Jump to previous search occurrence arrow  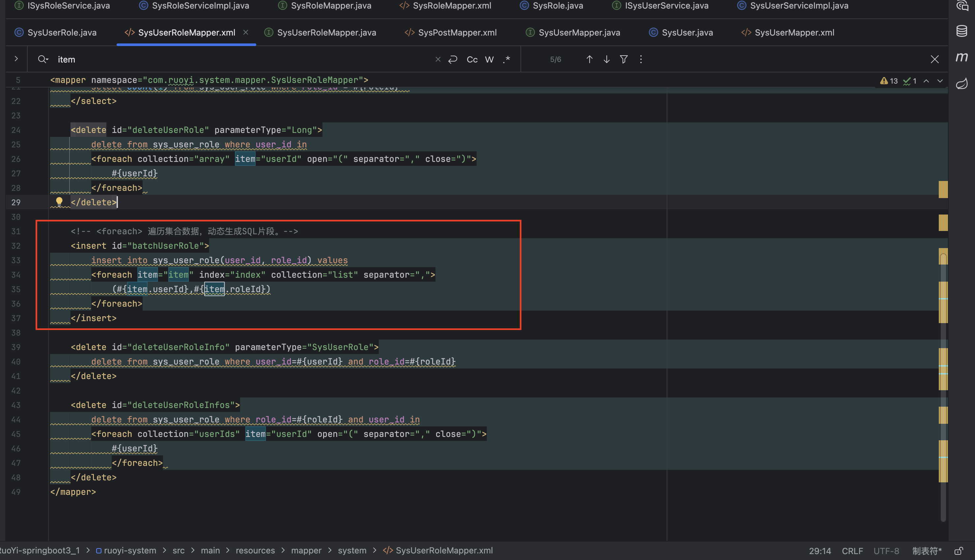tap(589, 59)
